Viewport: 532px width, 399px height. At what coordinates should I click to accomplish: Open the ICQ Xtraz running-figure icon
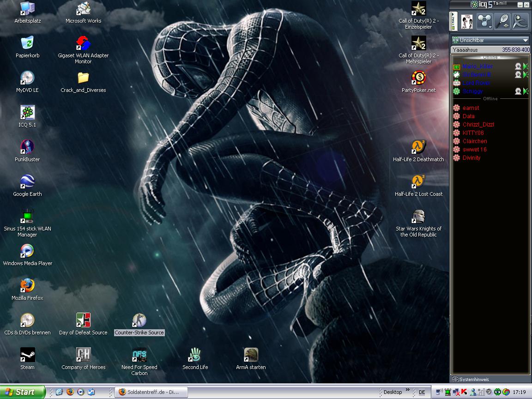[x=520, y=21]
